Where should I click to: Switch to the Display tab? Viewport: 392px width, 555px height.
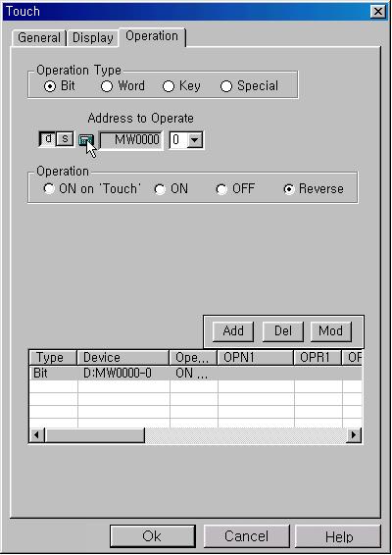(x=93, y=37)
